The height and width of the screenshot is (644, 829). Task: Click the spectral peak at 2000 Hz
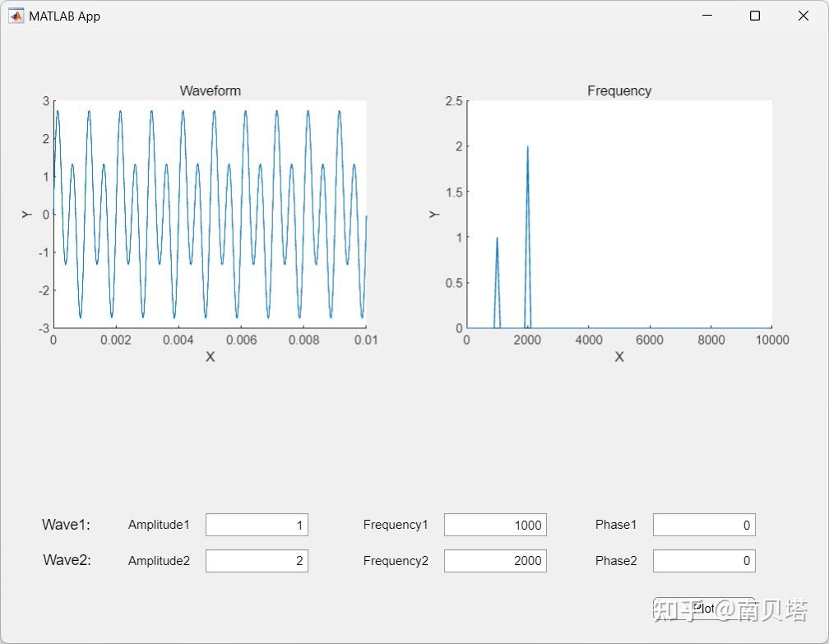click(527, 148)
